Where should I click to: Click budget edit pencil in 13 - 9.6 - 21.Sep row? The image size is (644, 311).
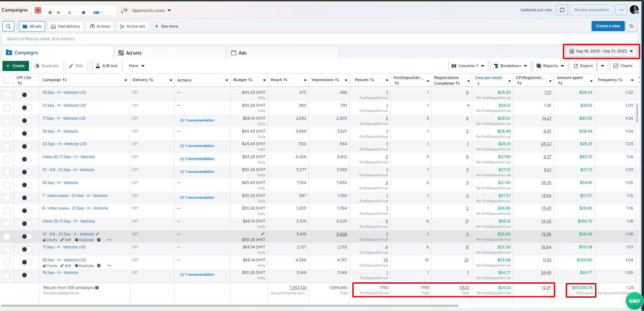point(262,234)
